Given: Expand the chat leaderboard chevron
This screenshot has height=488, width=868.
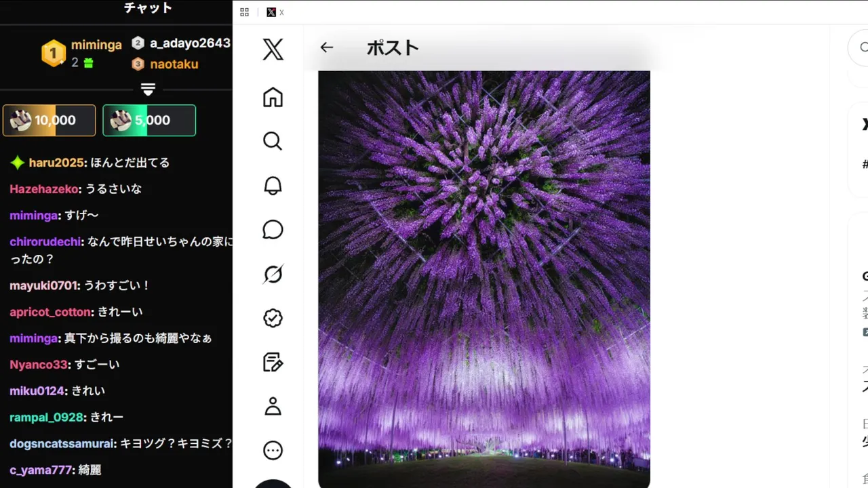Looking at the screenshot, I should pos(148,89).
